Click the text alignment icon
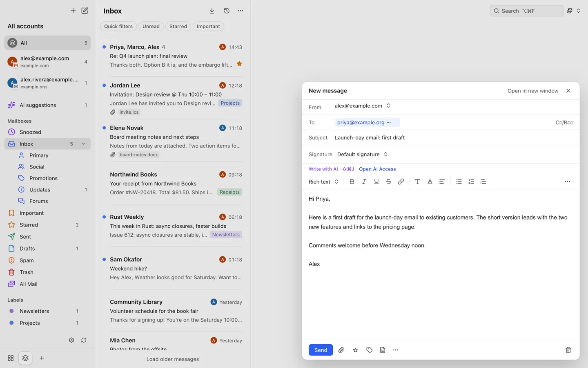The image size is (588, 368). (442, 182)
